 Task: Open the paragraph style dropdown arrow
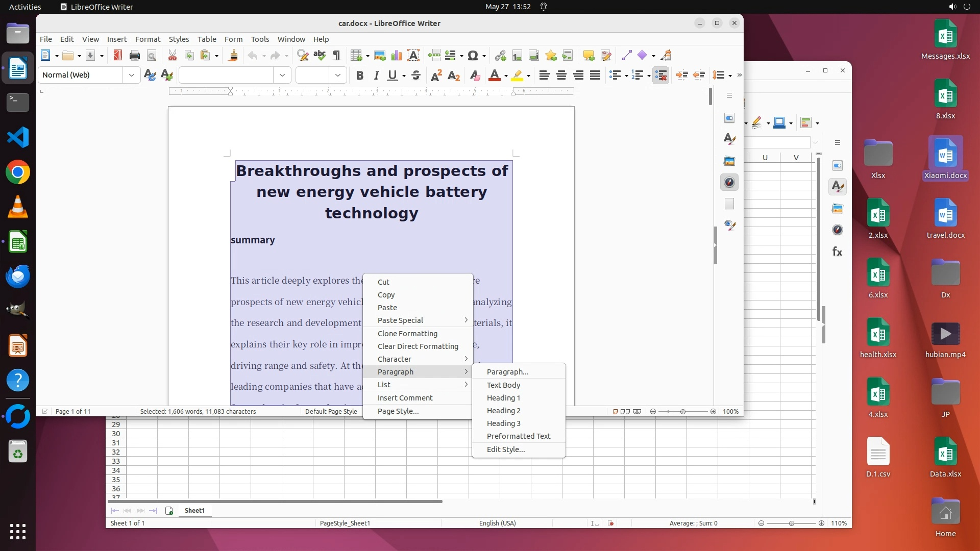point(132,75)
